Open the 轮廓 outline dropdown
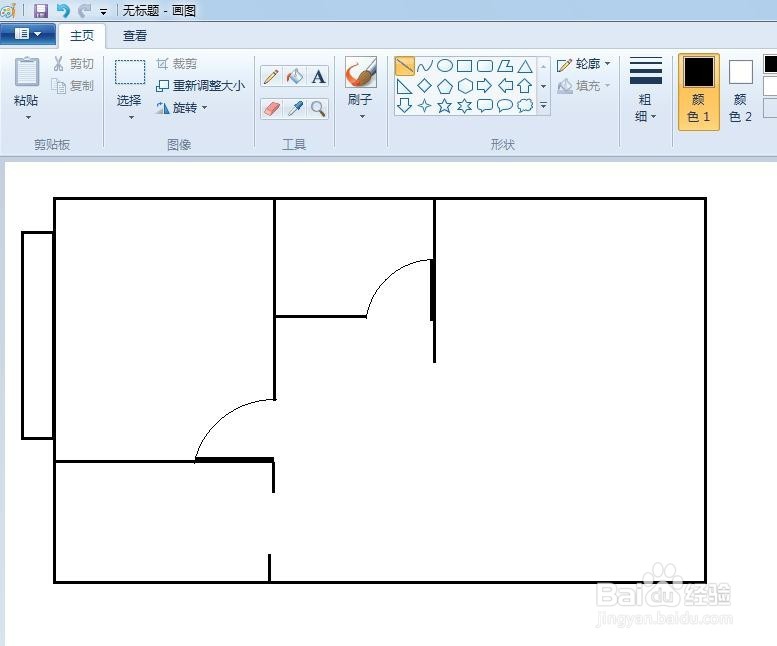Image resolution: width=777 pixels, height=646 pixels. tap(584, 64)
